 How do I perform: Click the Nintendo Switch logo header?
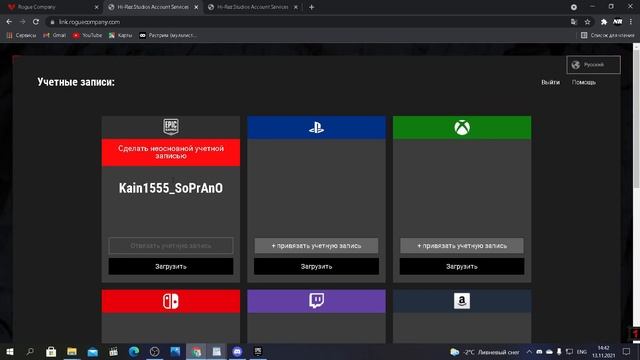171,301
